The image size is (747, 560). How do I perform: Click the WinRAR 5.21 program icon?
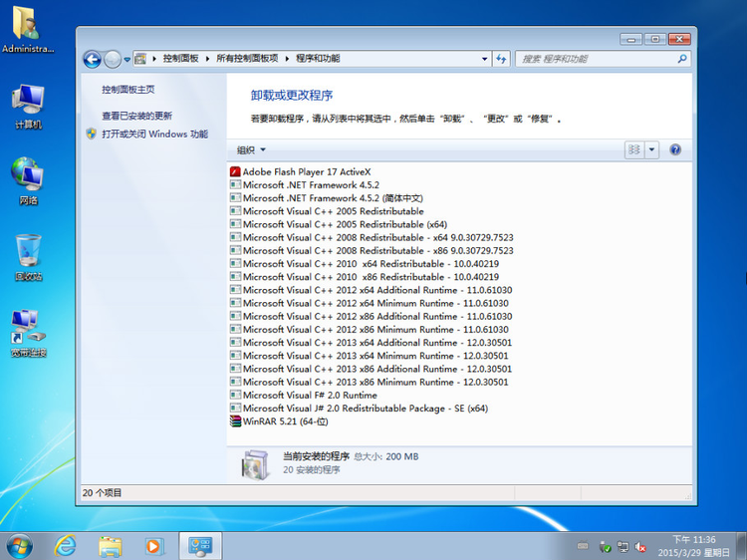pos(235,420)
